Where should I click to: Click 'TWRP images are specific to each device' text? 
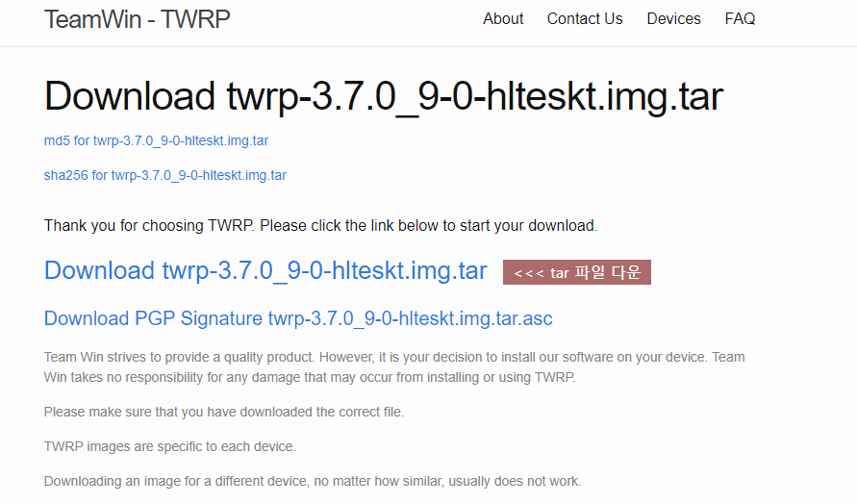click(170, 446)
